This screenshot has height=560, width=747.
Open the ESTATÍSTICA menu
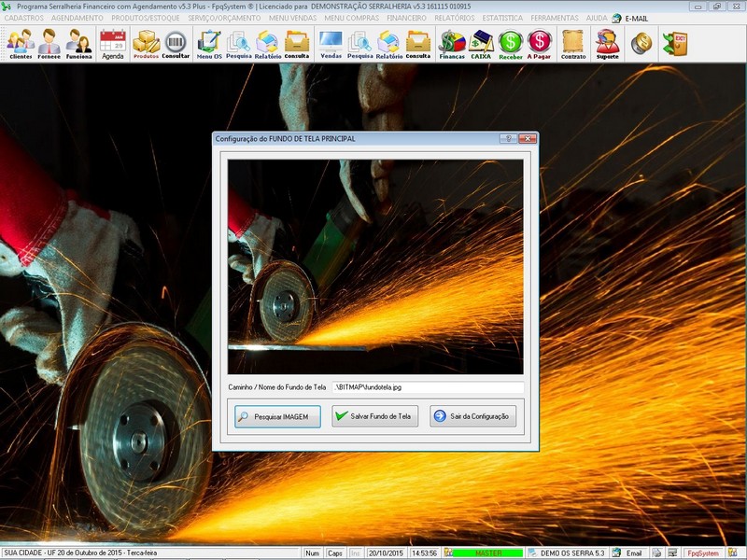point(502,18)
